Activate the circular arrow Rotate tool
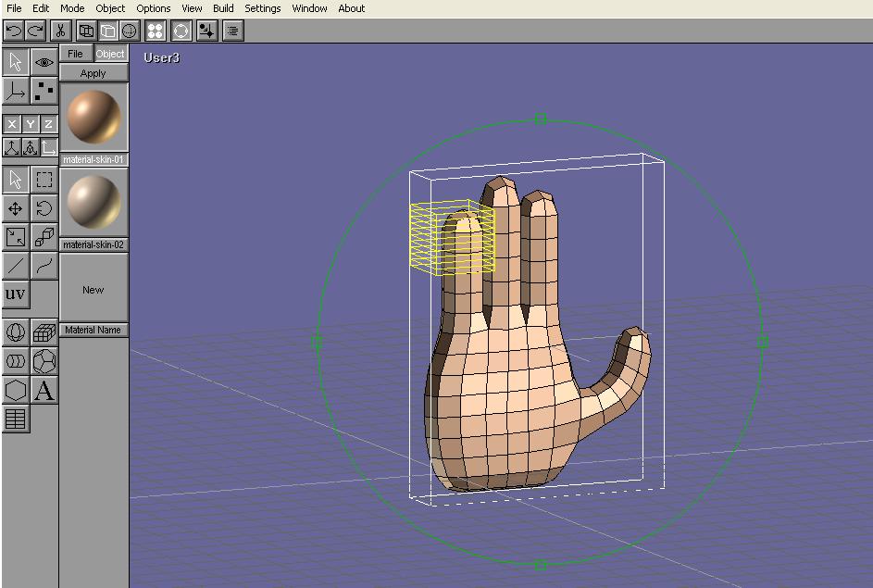The image size is (873, 588). (x=44, y=208)
